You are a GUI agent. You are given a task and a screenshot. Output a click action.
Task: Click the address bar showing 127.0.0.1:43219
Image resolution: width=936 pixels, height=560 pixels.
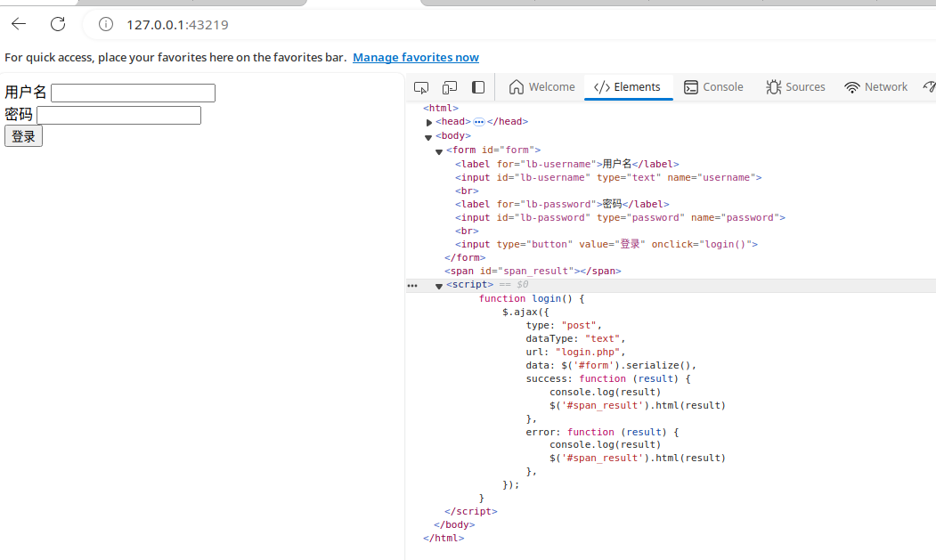tap(177, 24)
